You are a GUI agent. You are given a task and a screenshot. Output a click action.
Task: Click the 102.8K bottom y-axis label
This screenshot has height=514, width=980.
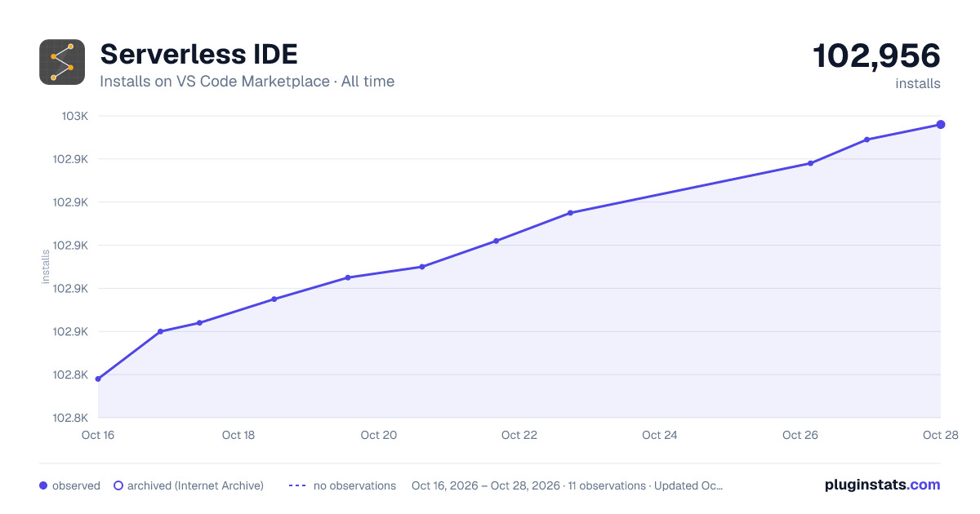click(x=70, y=418)
